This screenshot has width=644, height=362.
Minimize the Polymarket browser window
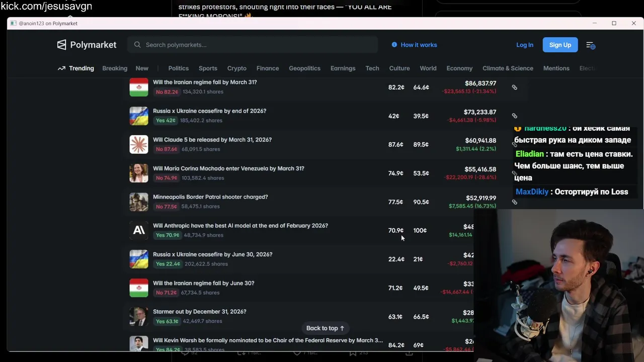(x=594, y=23)
